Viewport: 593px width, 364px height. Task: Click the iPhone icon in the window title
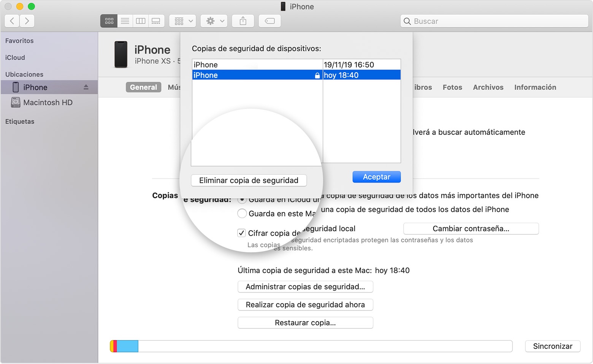tap(283, 6)
